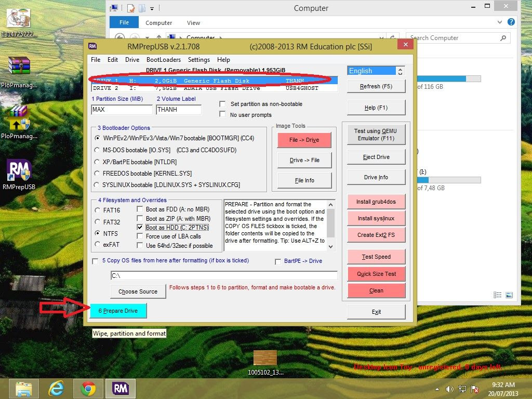
Task: Open the BootLoaders menu
Action: 164,60
